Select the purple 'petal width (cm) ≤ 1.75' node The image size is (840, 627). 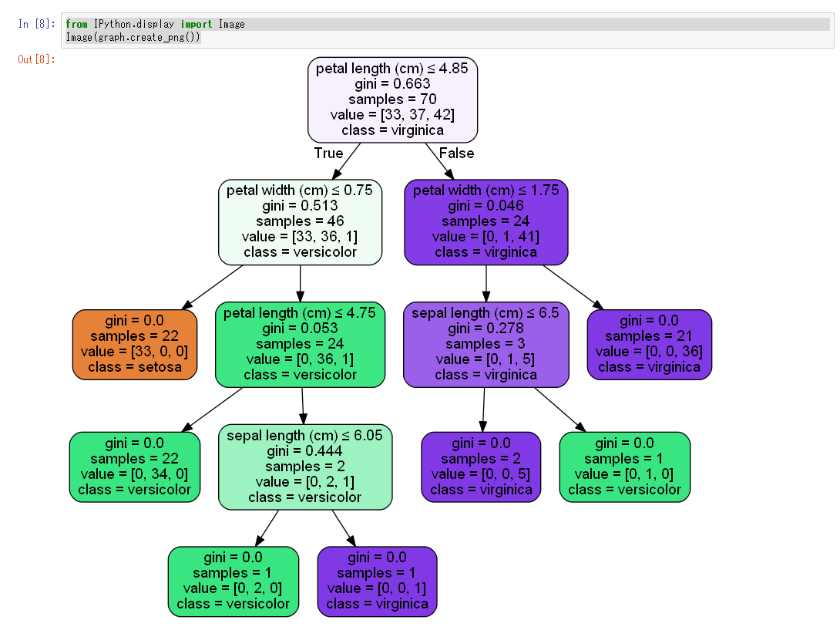coord(486,221)
